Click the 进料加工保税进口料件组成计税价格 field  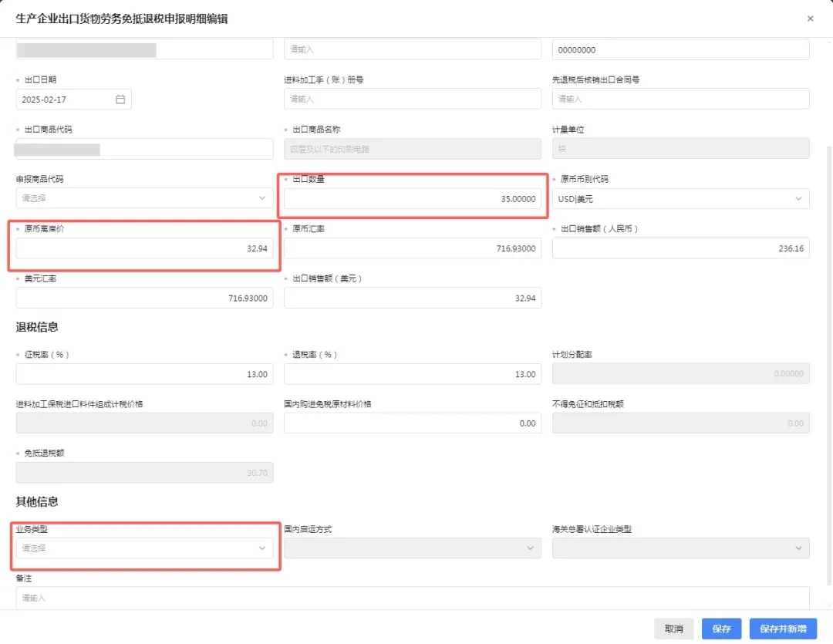tap(144, 423)
